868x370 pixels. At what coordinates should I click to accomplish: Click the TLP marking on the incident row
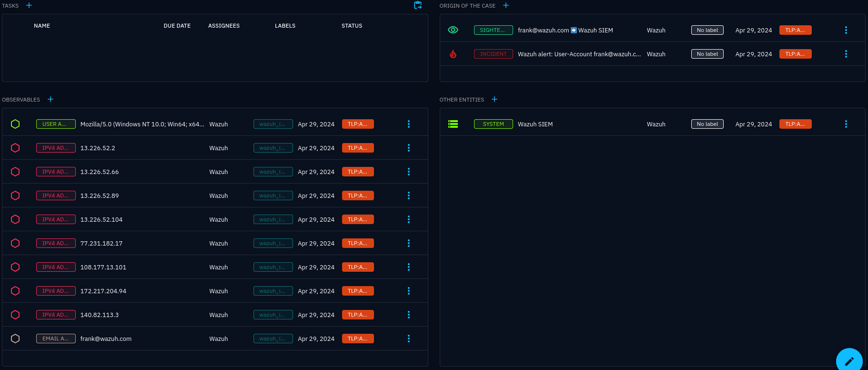(795, 54)
